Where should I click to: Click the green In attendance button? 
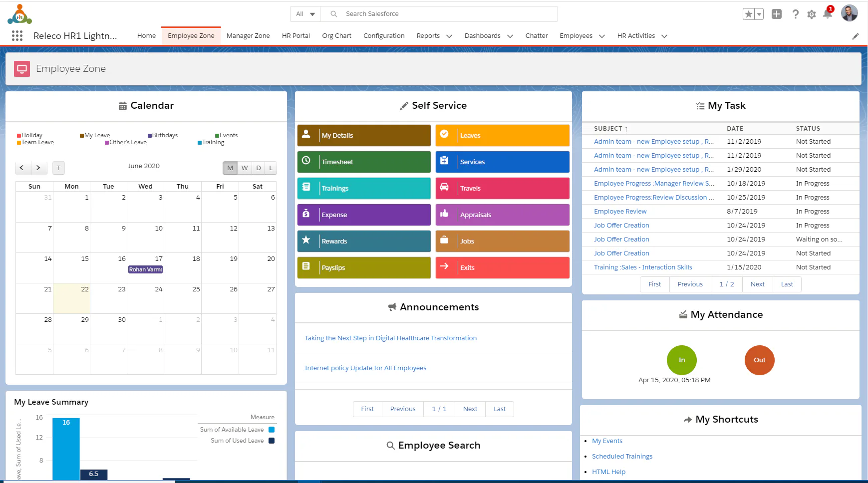(x=682, y=360)
